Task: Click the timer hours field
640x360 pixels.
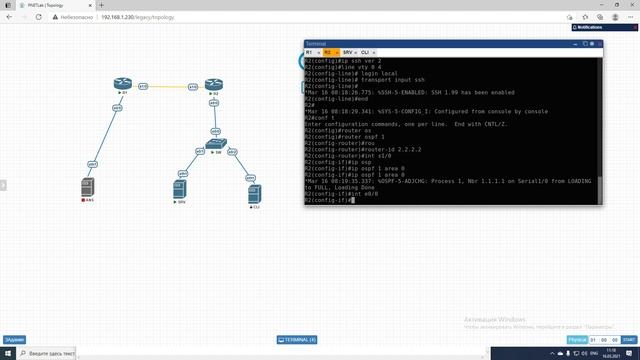Action: click(x=593, y=340)
